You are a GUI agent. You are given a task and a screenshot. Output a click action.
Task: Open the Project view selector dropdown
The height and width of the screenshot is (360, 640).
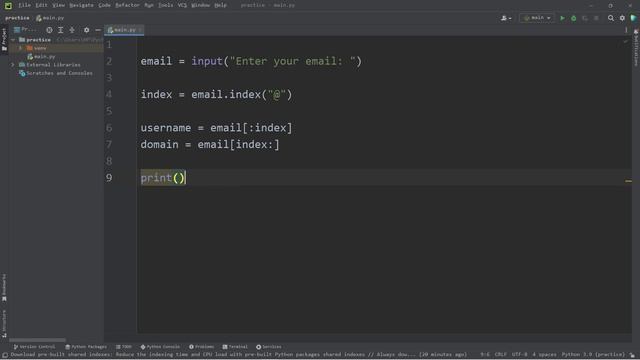24,30
